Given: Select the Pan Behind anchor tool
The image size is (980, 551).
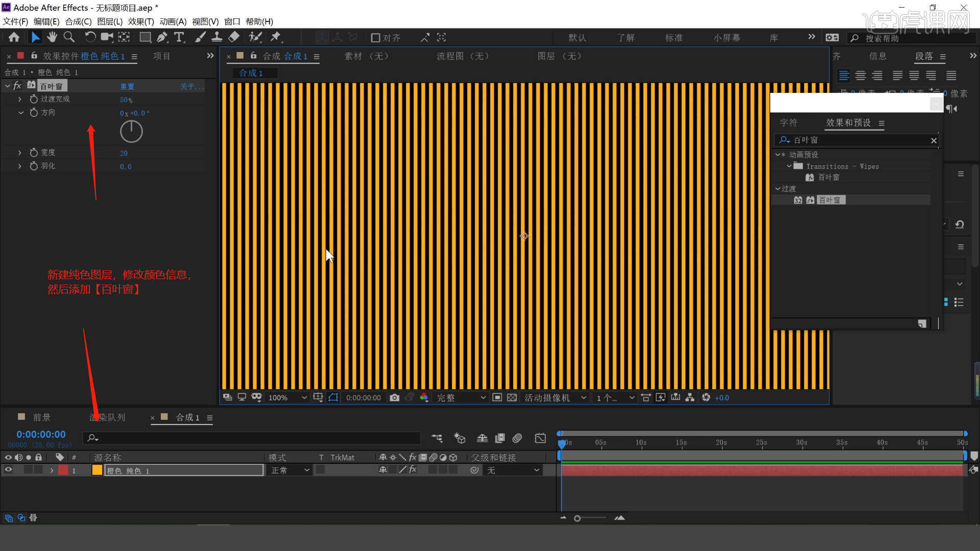Looking at the screenshot, I should coord(124,37).
